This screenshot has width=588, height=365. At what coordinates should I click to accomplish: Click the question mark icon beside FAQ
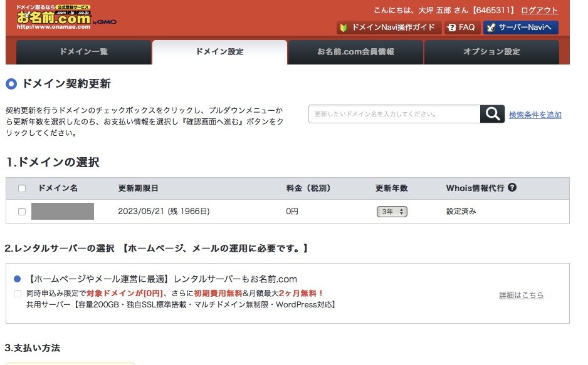tap(451, 28)
